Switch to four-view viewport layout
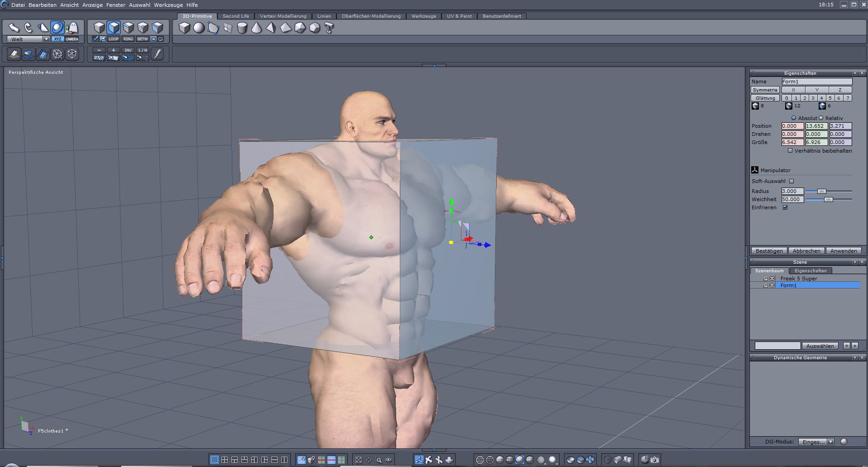This screenshot has height=467, width=868. tap(225, 460)
